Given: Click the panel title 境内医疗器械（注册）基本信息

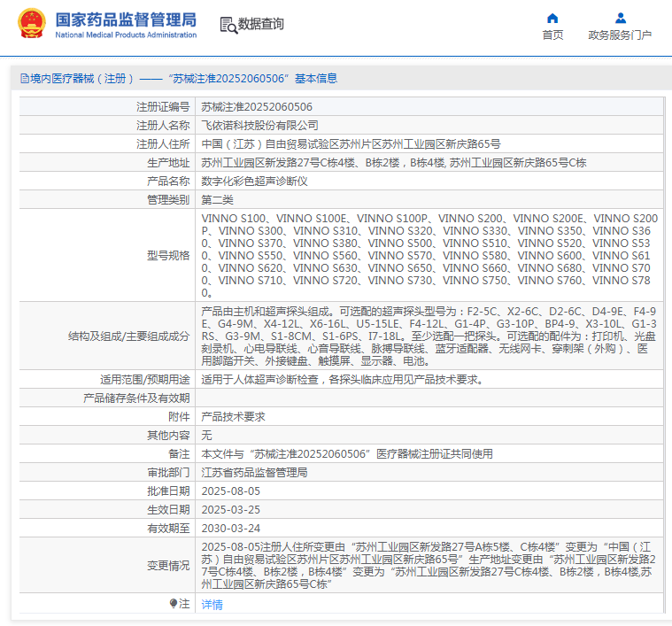Looking at the screenshot, I should point(183,79).
